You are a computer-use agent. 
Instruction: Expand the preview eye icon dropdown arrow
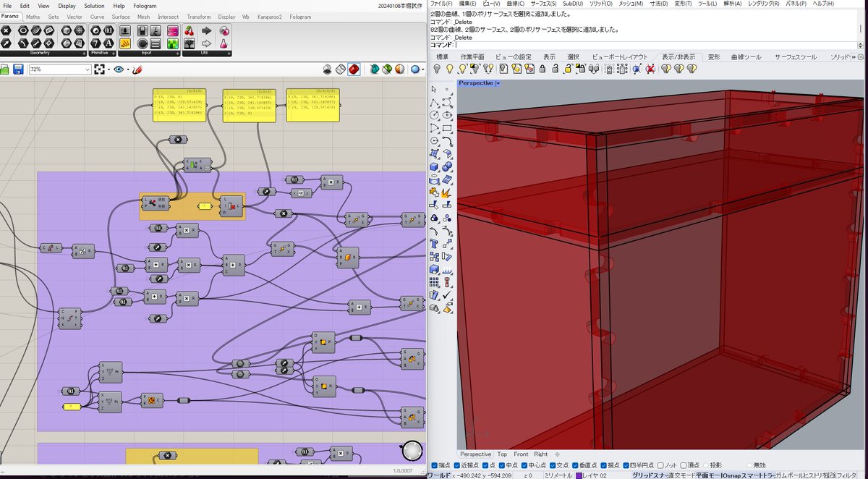click(x=127, y=69)
